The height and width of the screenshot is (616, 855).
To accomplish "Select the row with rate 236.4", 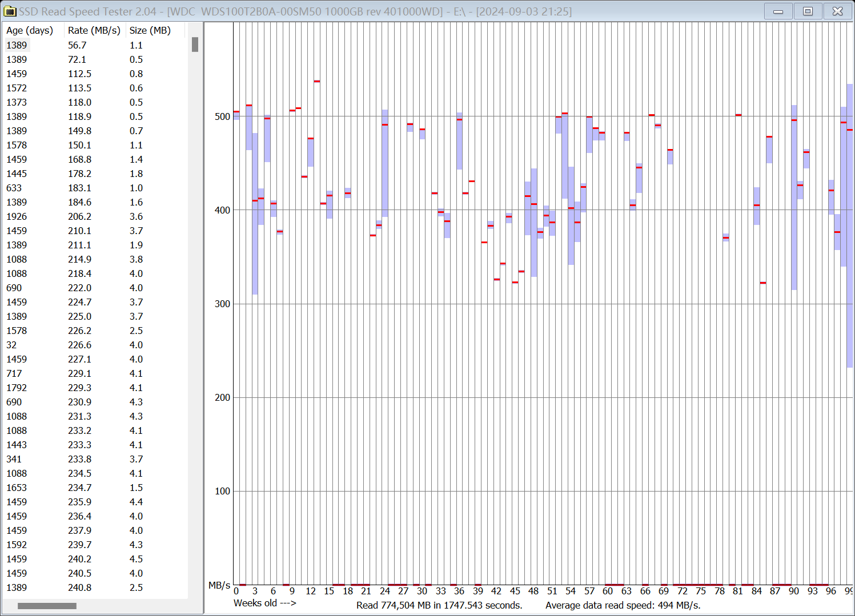I will [x=95, y=516].
